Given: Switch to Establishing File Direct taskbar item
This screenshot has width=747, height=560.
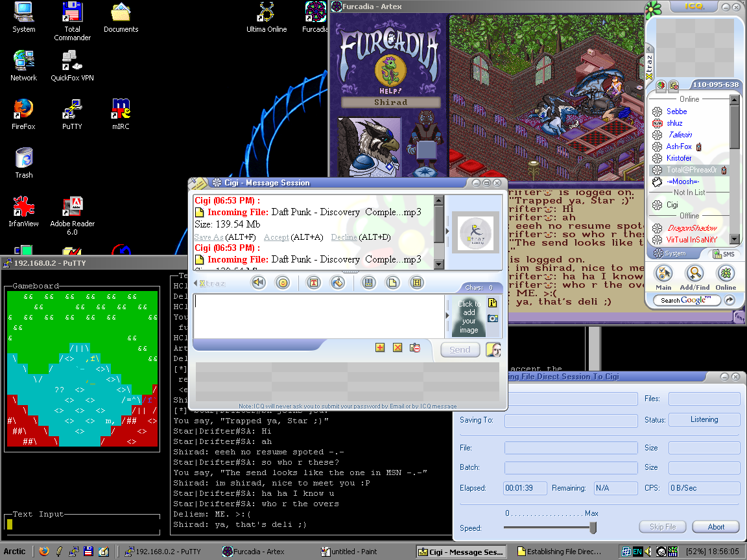Looking at the screenshot, I should (560, 552).
